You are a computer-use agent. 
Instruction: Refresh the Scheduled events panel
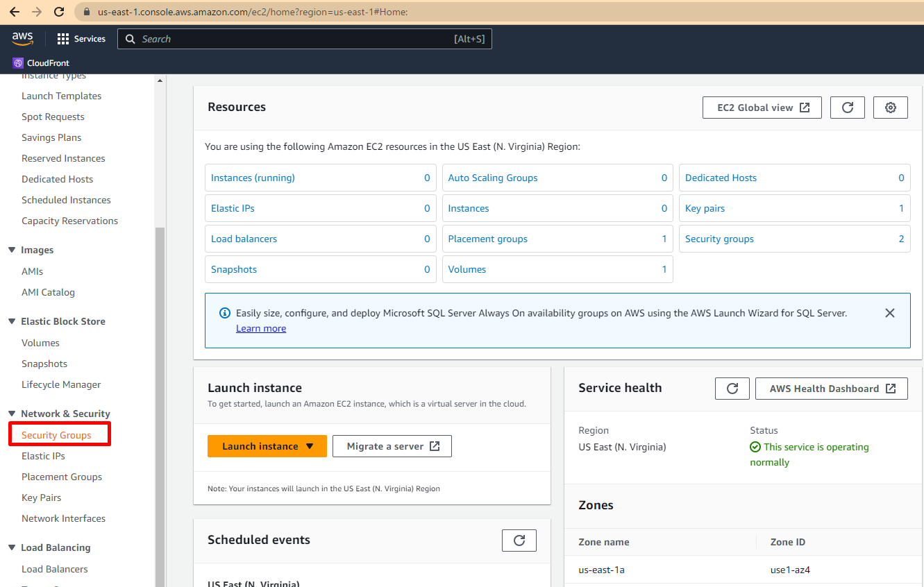(x=519, y=541)
